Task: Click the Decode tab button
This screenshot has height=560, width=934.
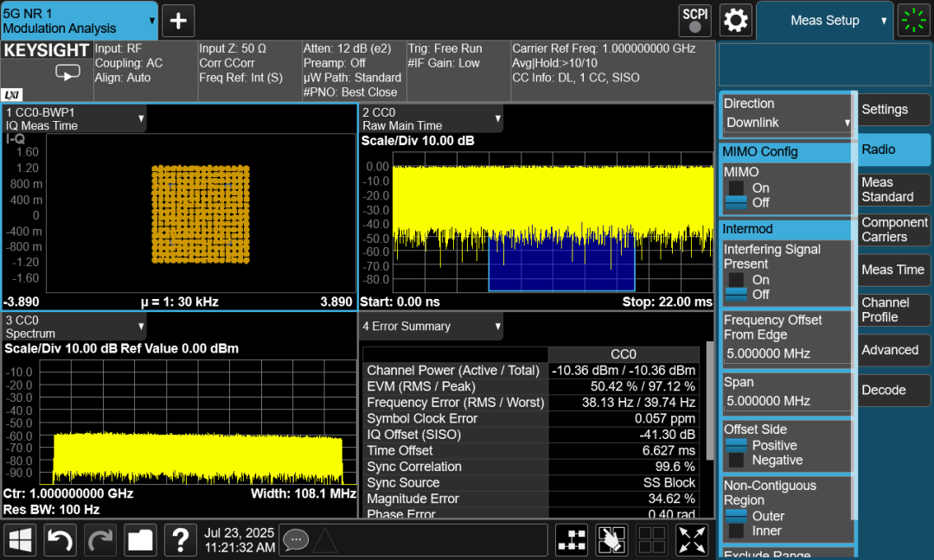Action: pos(894,390)
